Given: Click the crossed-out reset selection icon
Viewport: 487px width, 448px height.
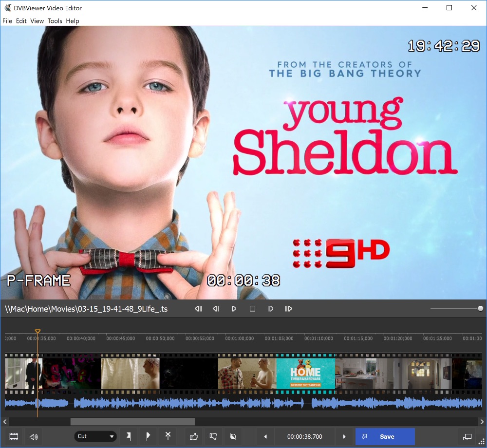Looking at the screenshot, I should click(x=233, y=436).
